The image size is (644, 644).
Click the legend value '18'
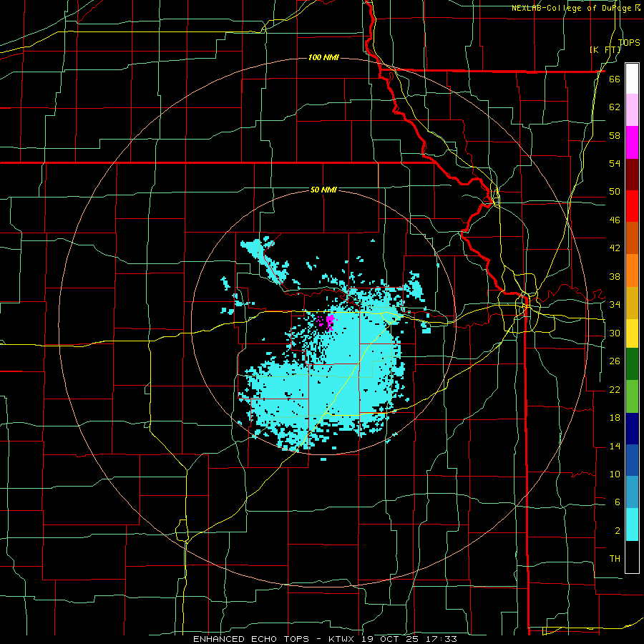click(615, 418)
